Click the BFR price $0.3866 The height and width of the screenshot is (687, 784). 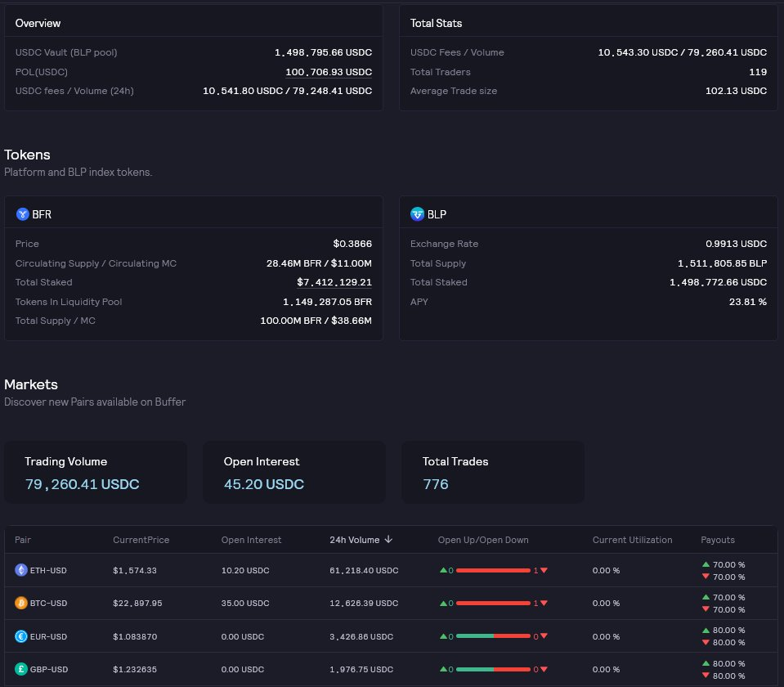tap(352, 244)
